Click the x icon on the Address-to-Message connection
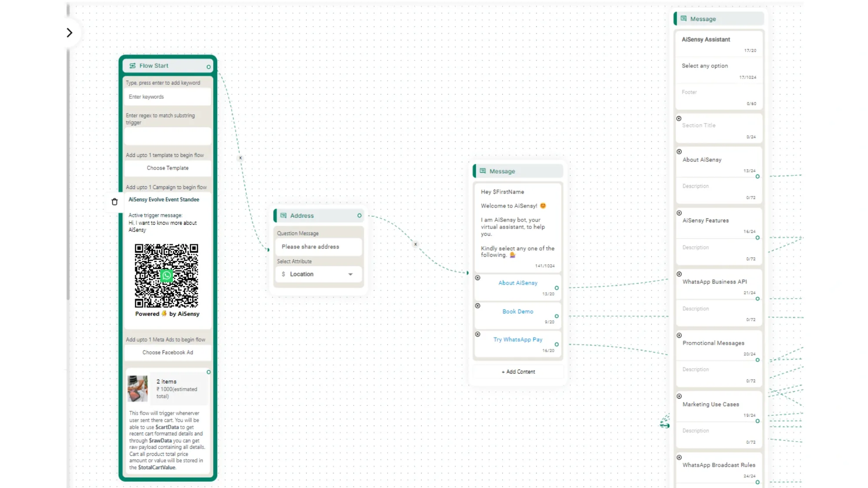Screen dimensions: 868x488 pyautogui.click(x=415, y=244)
